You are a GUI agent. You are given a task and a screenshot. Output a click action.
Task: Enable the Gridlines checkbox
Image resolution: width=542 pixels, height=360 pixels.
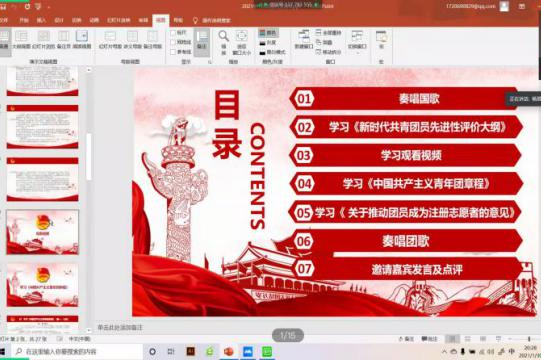173,42
